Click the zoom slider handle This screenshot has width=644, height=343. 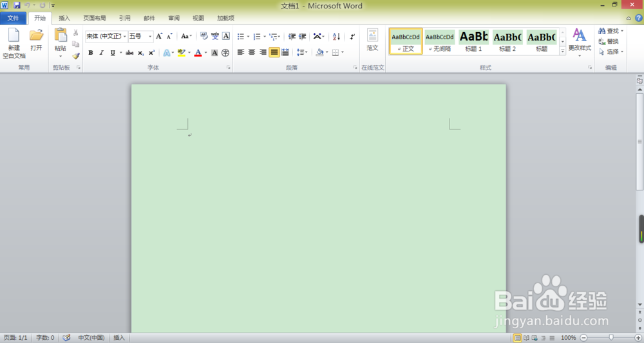click(x=611, y=337)
